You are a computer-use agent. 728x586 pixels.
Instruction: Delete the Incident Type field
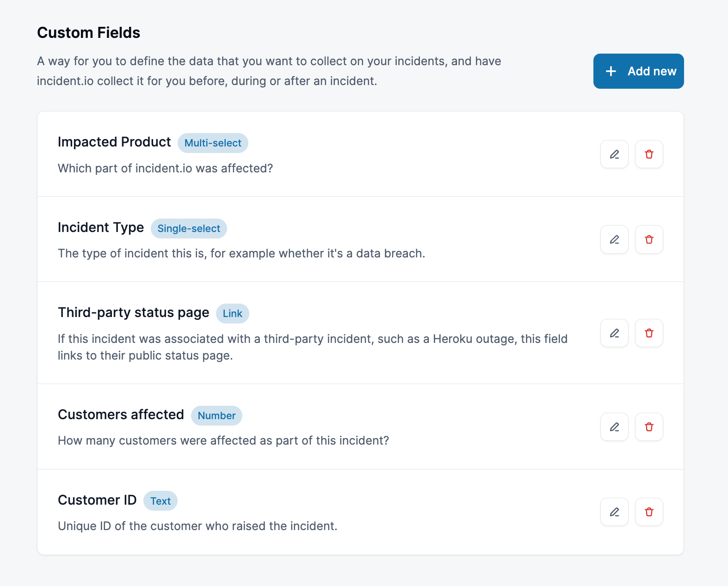click(649, 239)
